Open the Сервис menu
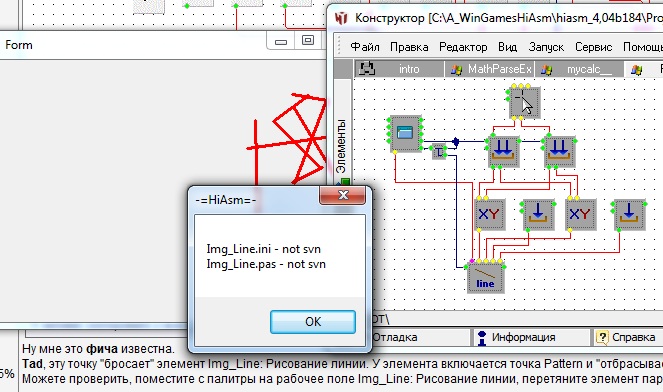 coord(593,47)
